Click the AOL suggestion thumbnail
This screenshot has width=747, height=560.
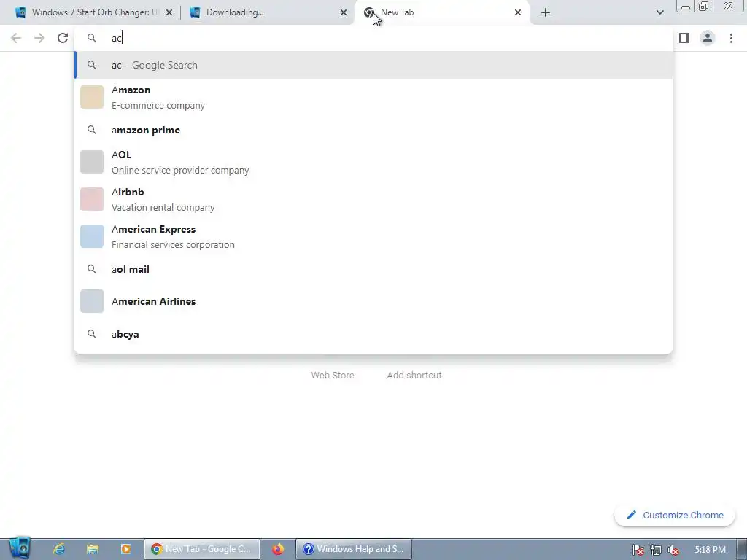point(92,162)
